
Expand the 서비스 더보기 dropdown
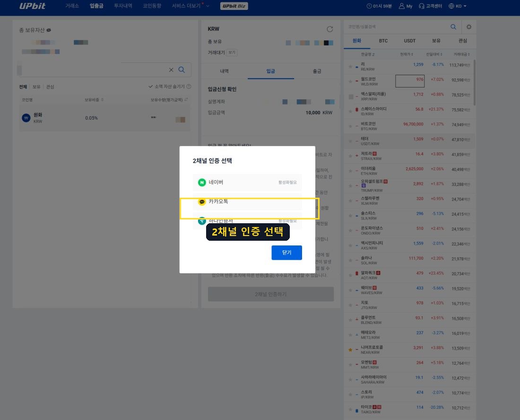(190, 6)
